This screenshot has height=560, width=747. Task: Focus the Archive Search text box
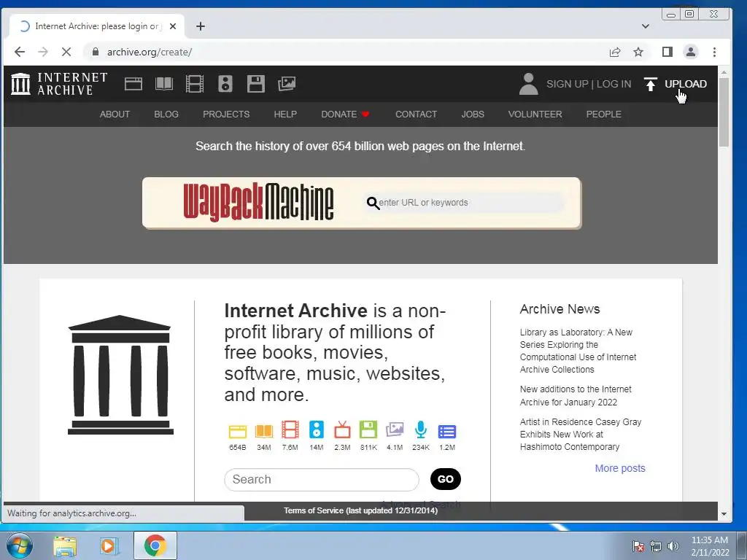[322, 480]
